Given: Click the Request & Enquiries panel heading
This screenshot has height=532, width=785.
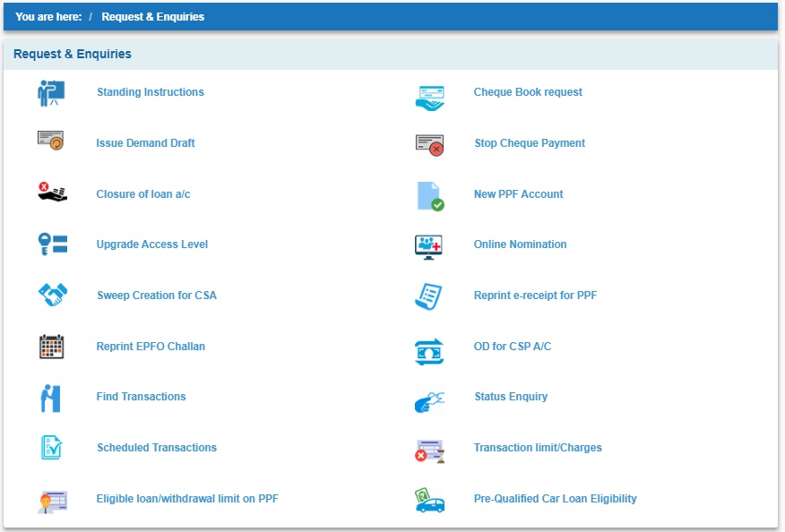Looking at the screenshot, I should click(x=72, y=54).
